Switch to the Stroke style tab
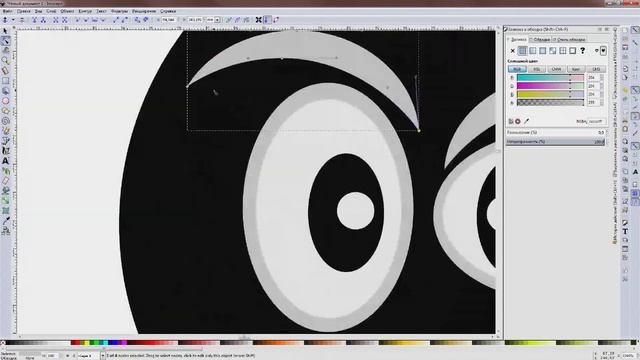This screenshot has width=640, height=360. [569, 40]
